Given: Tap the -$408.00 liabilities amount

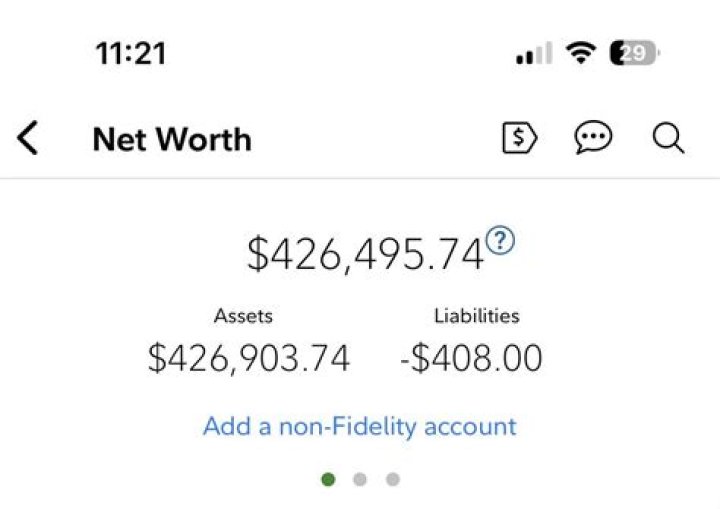Looking at the screenshot, I should click(x=471, y=358).
